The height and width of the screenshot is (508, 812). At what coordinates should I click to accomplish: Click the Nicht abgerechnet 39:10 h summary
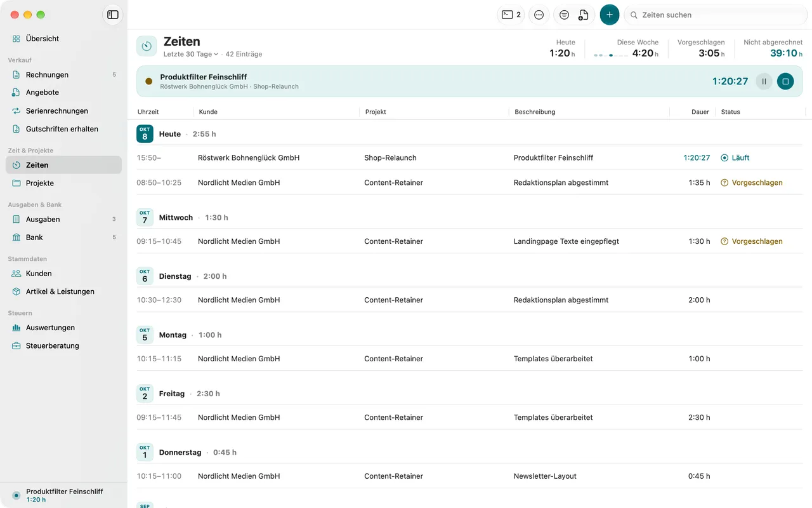coord(773,48)
